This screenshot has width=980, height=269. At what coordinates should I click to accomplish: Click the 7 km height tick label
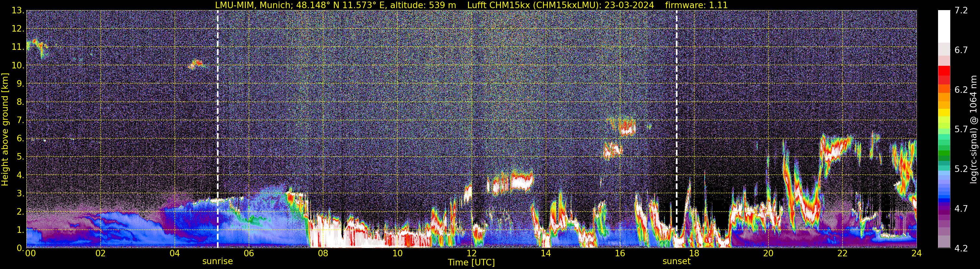20,120
